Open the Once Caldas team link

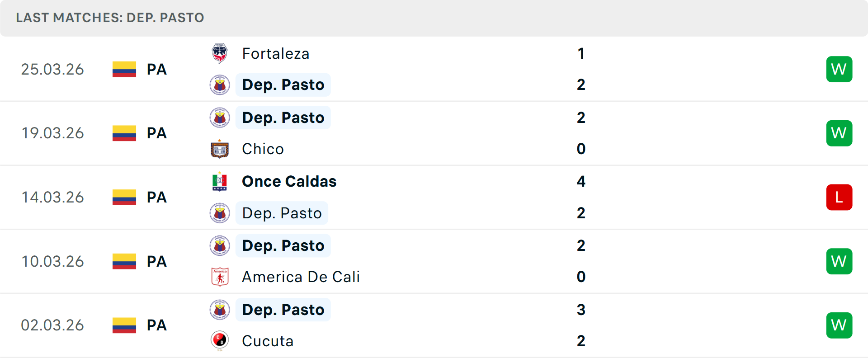click(289, 182)
